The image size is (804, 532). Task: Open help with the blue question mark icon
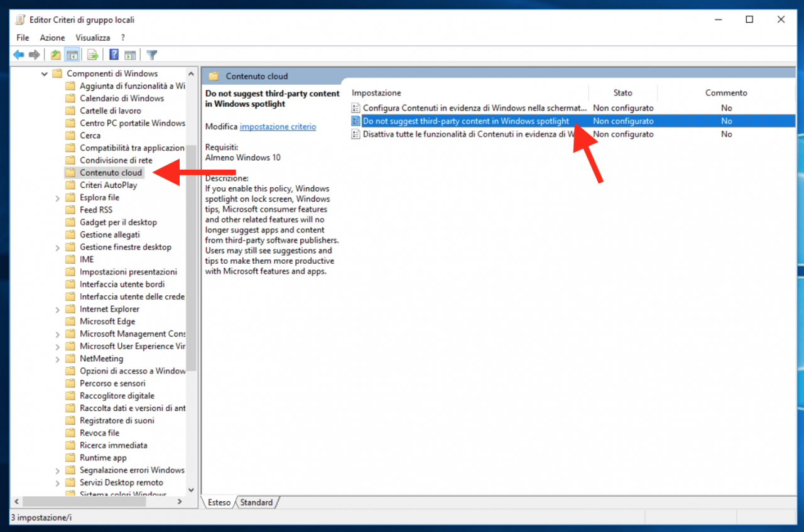click(x=114, y=55)
